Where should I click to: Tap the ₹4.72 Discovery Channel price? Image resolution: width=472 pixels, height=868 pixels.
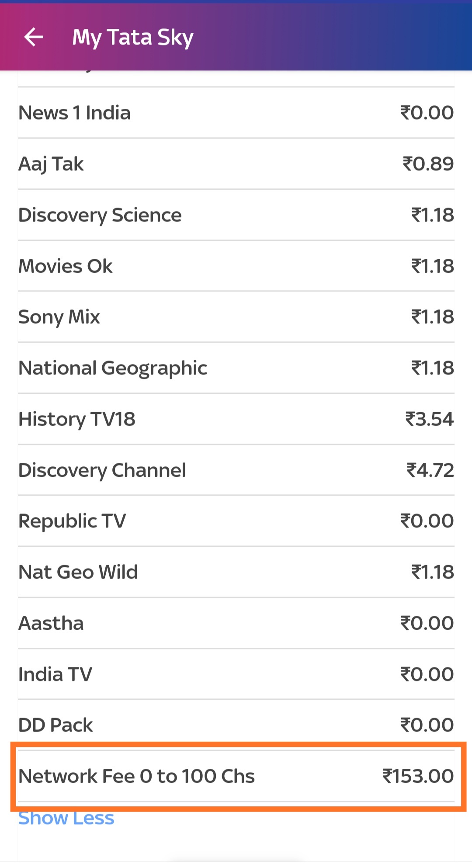pos(430,470)
